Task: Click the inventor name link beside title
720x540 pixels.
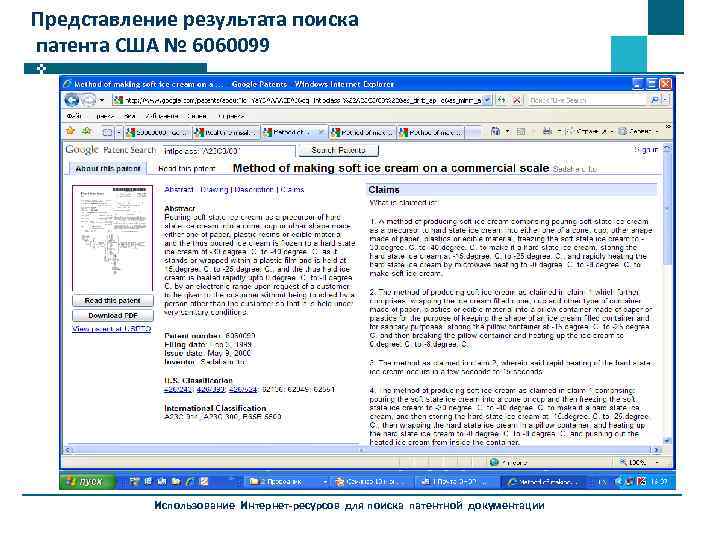Action: pyautogui.click(x=574, y=169)
